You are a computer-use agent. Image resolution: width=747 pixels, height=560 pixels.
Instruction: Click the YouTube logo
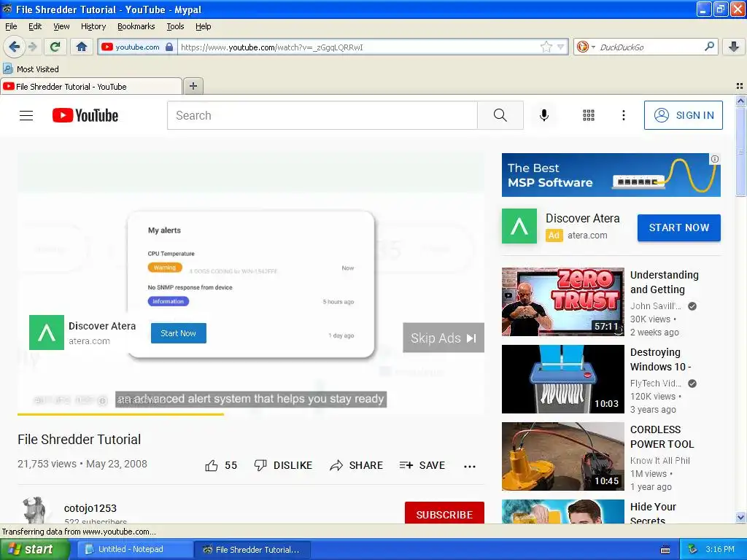85,116
